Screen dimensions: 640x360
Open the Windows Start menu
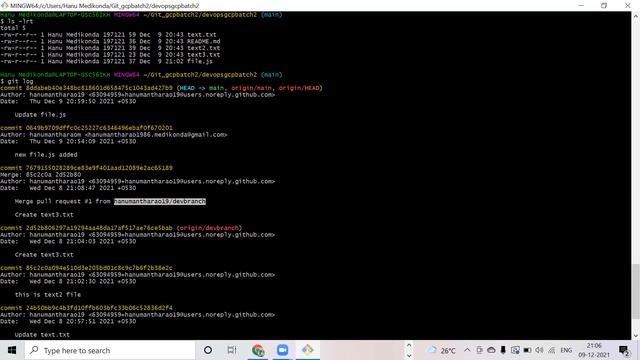pos(12,350)
